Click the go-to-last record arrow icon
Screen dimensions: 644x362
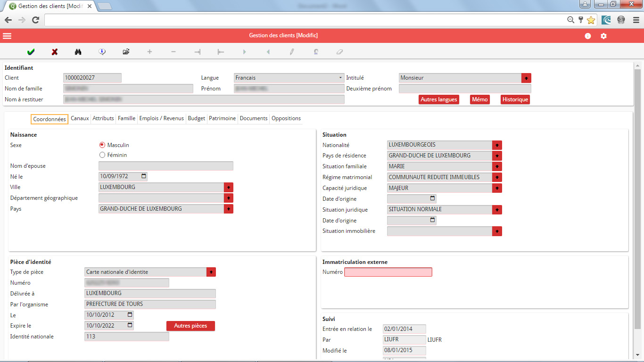[197, 52]
